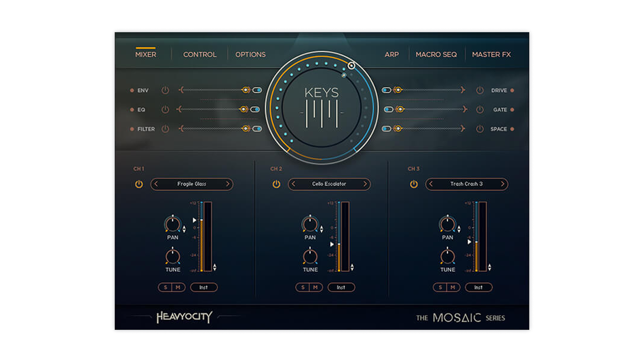Solo channel 1 with S button
Image resolution: width=644 pixels, height=362 pixels.
click(165, 287)
